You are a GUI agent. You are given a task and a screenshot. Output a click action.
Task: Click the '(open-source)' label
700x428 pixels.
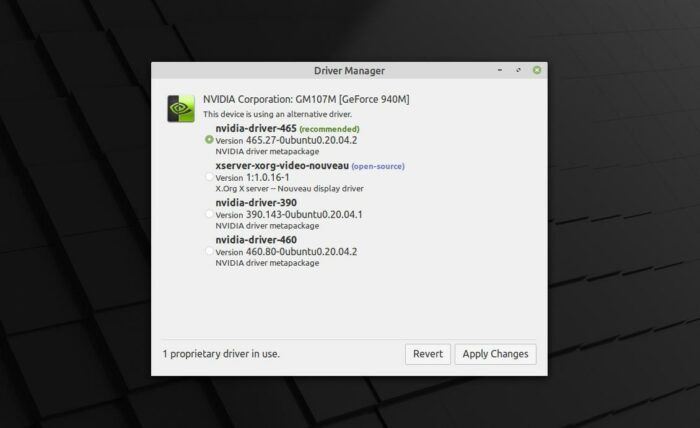[378, 166]
